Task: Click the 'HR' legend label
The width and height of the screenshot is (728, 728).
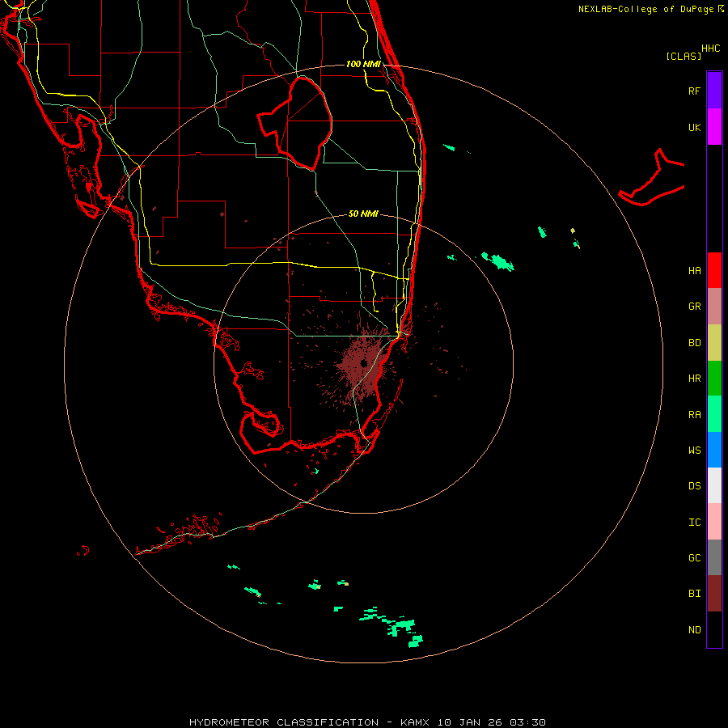Action: tap(694, 379)
